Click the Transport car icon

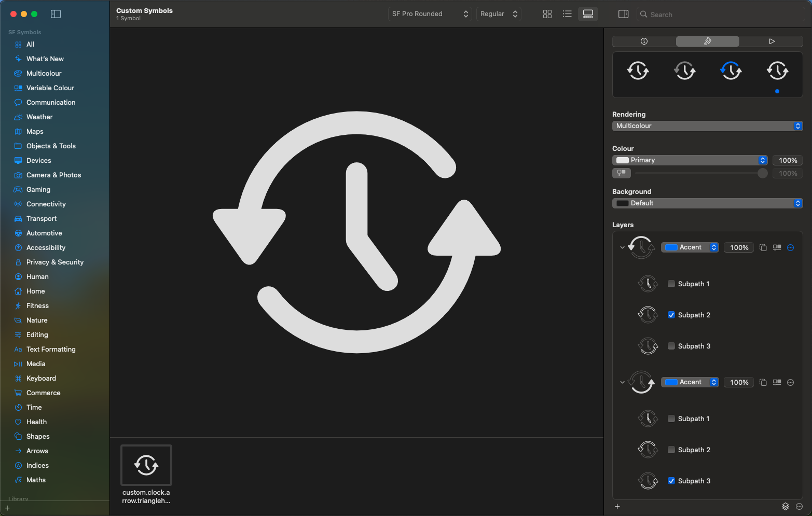click(x=18, y=219)
